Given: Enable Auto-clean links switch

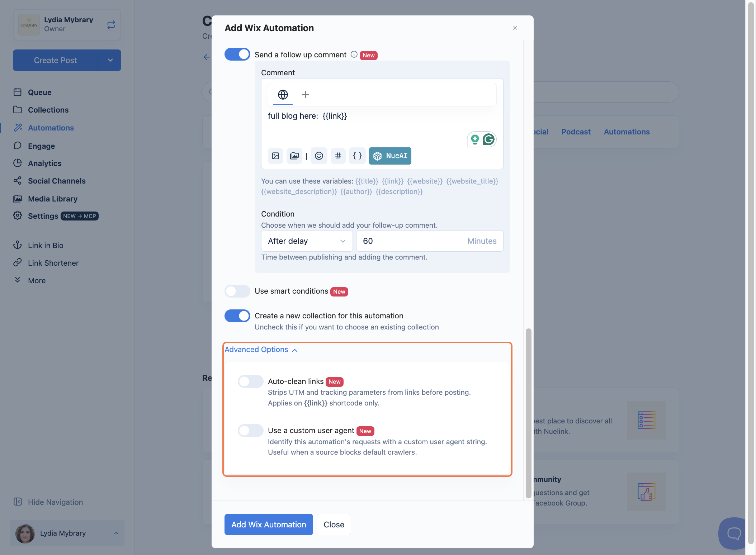Looking at the screenshot, I should (x=250, y=381).
